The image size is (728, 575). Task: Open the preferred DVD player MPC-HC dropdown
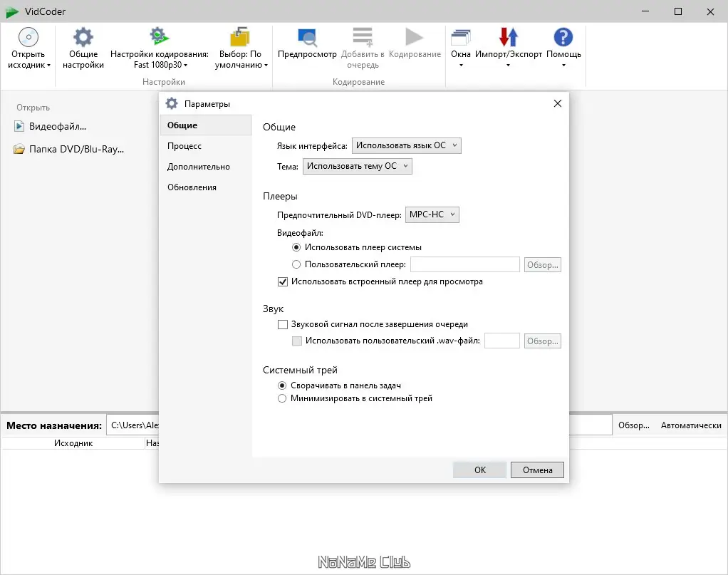pyautogui.click(x=432, y=214)
